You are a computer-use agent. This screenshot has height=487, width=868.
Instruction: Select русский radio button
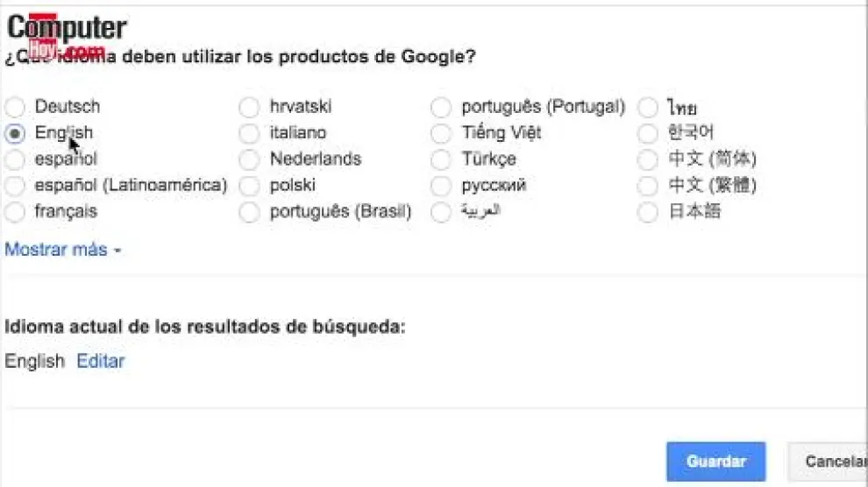[x=442, y=186]
